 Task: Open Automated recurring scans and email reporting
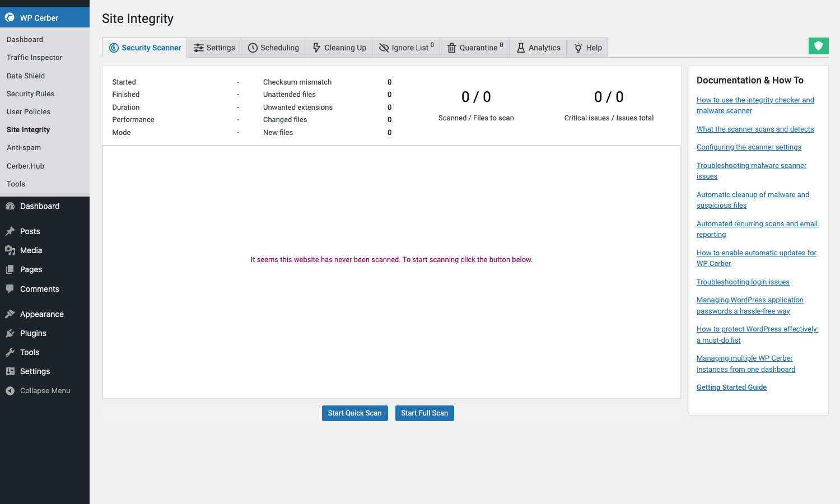[x=757, y=229]
